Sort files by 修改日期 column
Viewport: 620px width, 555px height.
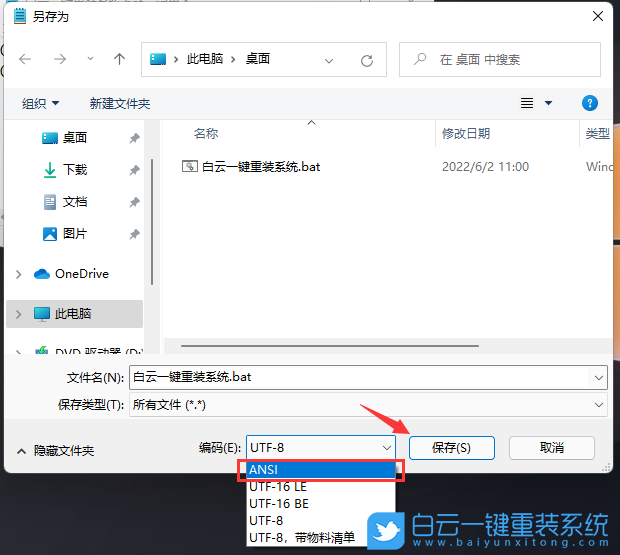tap(466, 134)
